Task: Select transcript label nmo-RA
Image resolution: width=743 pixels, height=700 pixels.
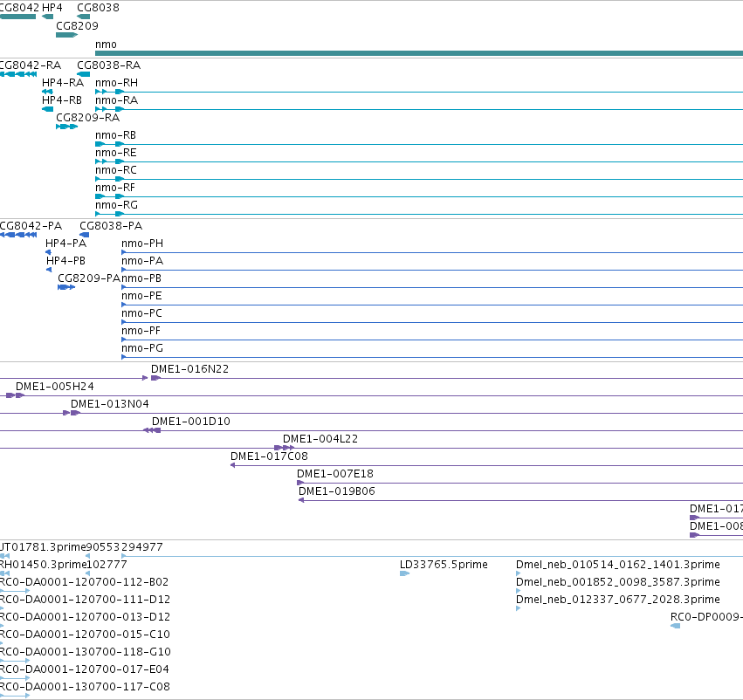Action: pos(117,100)
